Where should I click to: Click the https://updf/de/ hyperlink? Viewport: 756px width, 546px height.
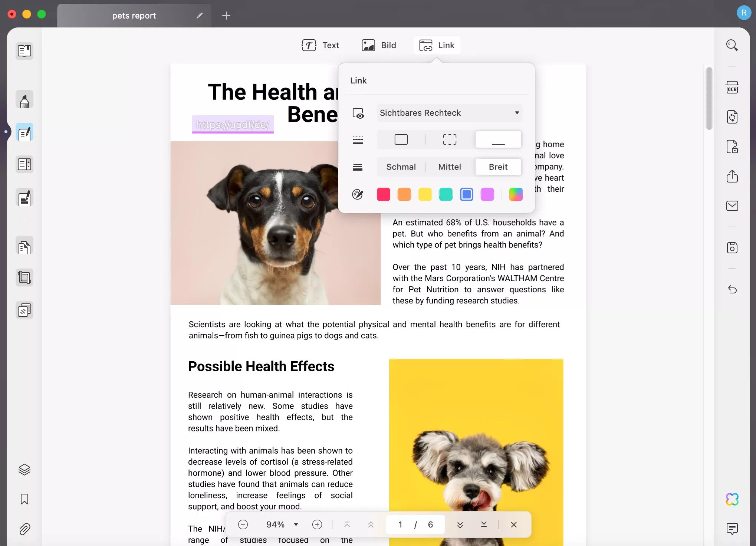click(x=233, y=125)
